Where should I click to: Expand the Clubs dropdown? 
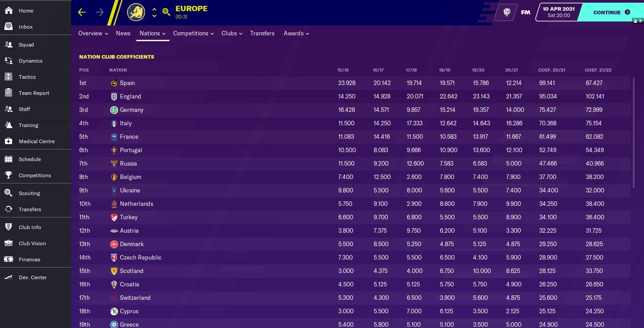point(232,33)
